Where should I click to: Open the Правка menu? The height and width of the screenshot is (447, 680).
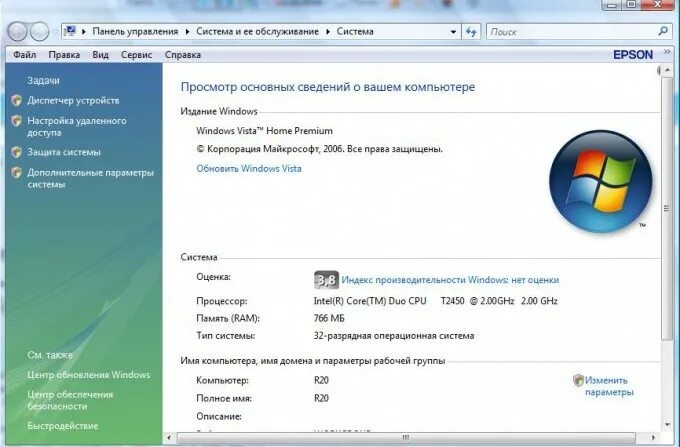[x=64, y=55]
